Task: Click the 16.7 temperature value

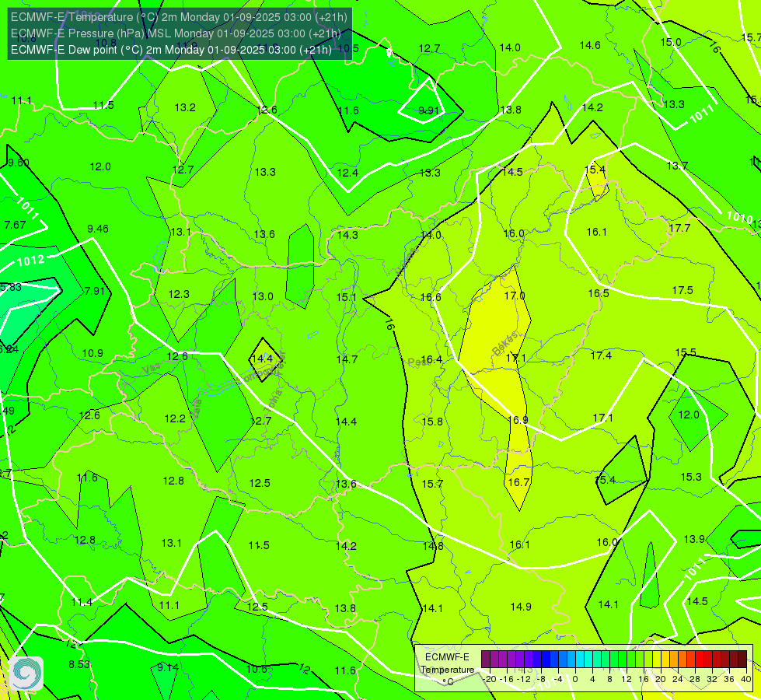Action: click(x=518, y=482)
